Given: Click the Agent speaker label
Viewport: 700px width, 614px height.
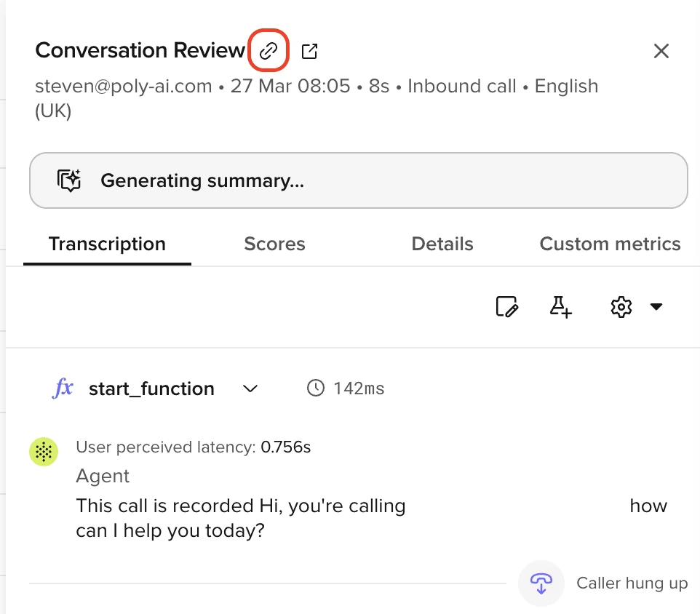Looking at the screenshot, I should tap(103, 476).
